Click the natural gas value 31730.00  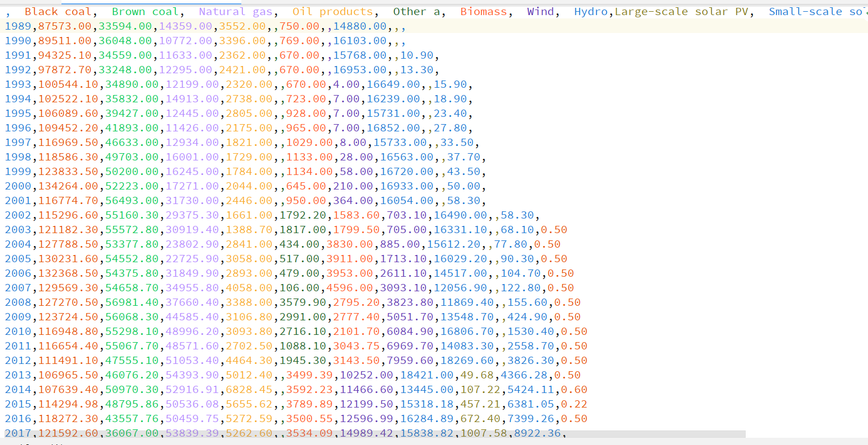(192, 201)
